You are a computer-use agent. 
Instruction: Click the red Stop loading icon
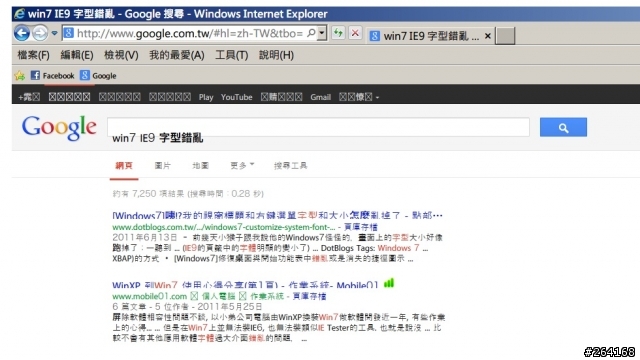coord(355,33)
